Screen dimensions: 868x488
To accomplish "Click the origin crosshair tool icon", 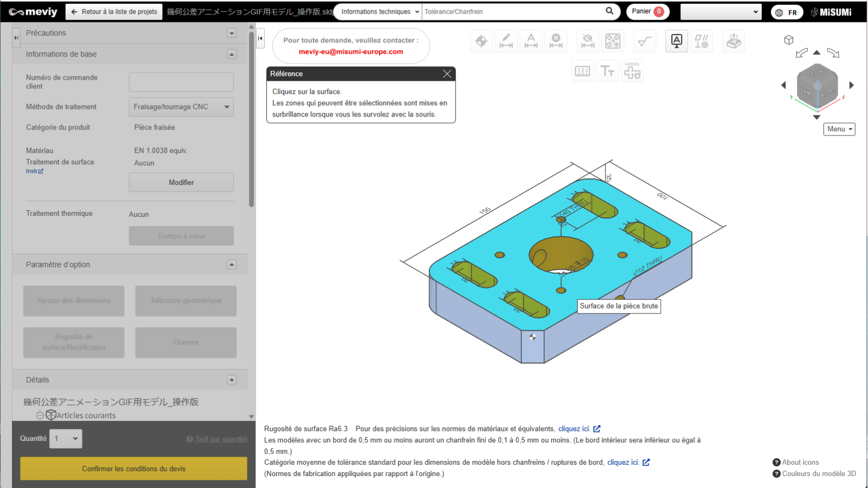I will click(481, 41).
